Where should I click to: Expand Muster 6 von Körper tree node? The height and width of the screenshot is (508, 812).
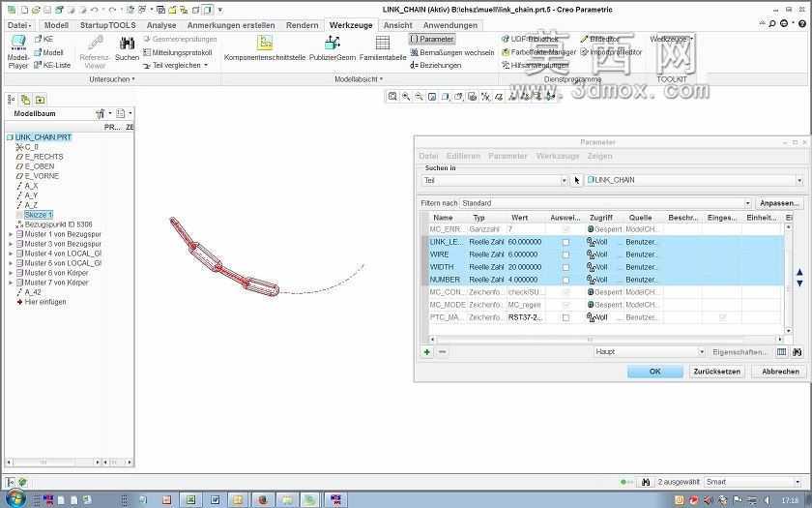click(11, 273)
